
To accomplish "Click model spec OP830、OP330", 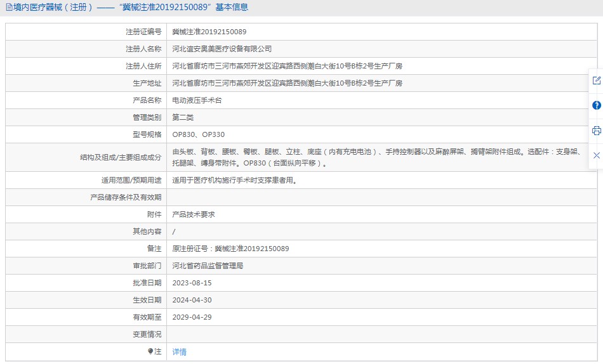I will (x=199, y=134).
